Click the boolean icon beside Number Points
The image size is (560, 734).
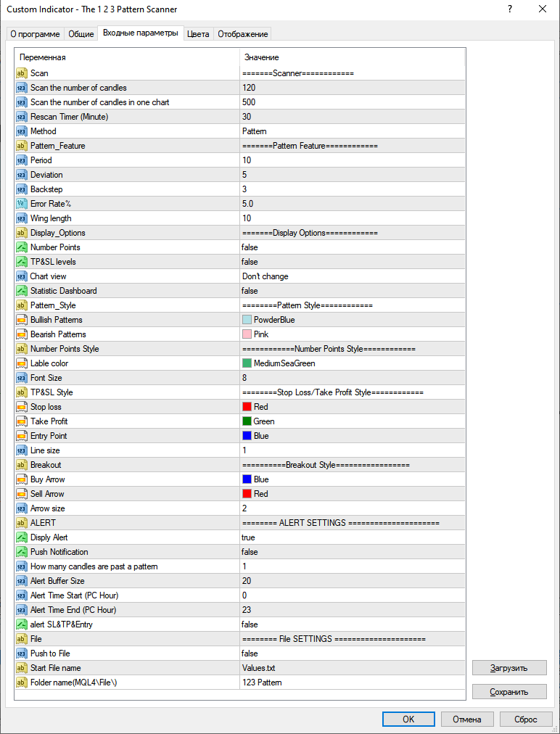click(22, 247)
